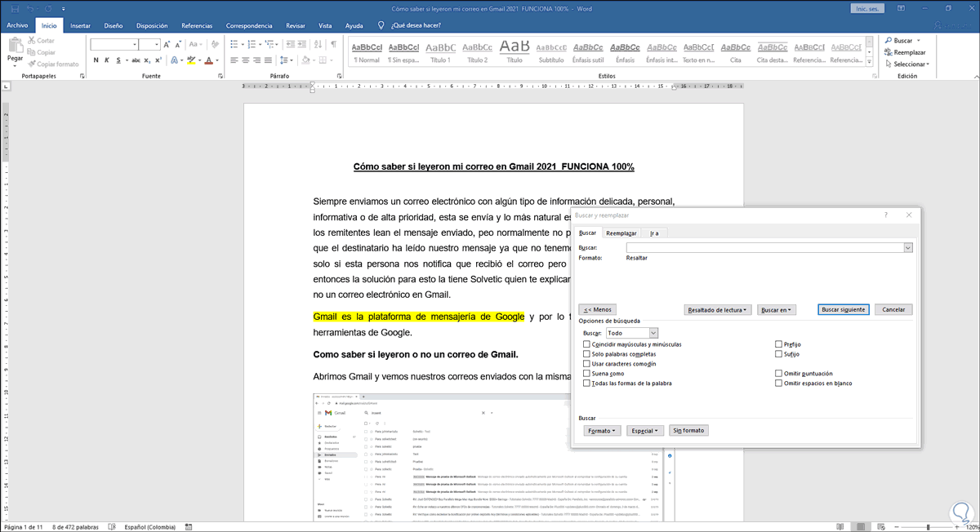
Task: Open the Resaltado de lectura dropdown
Action: click(x=716, y=310)
